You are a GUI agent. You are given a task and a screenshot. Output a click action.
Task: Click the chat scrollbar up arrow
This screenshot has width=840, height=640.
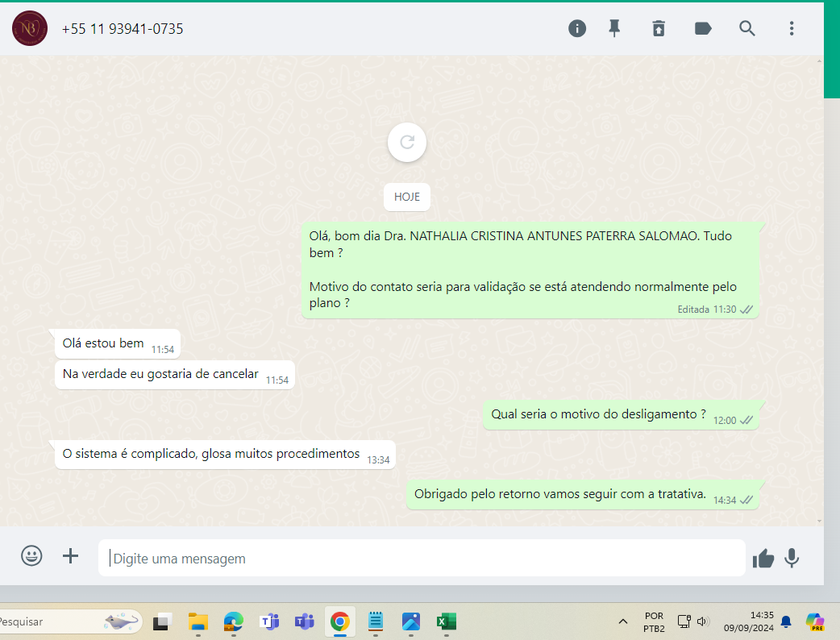click(x=819, y=61)
